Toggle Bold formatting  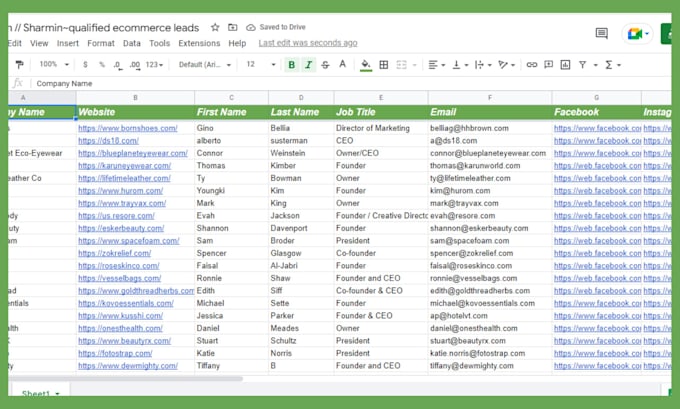(x=291, y=65)
